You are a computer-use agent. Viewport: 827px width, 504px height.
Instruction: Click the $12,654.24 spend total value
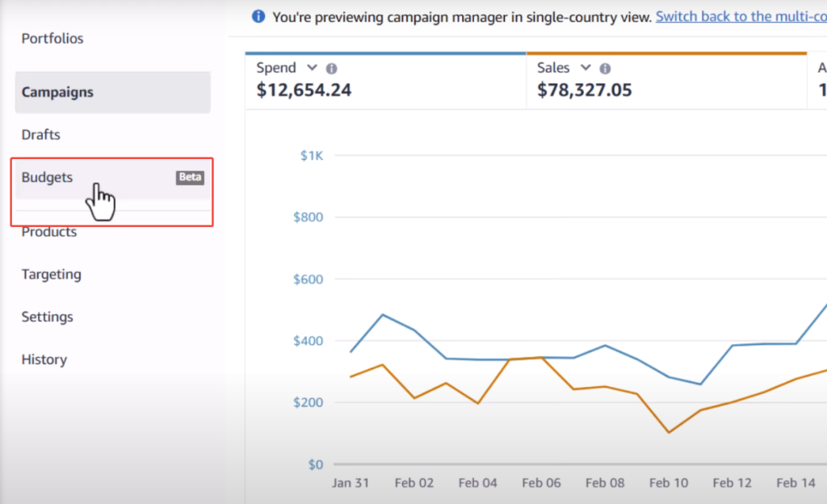point(304,90)
